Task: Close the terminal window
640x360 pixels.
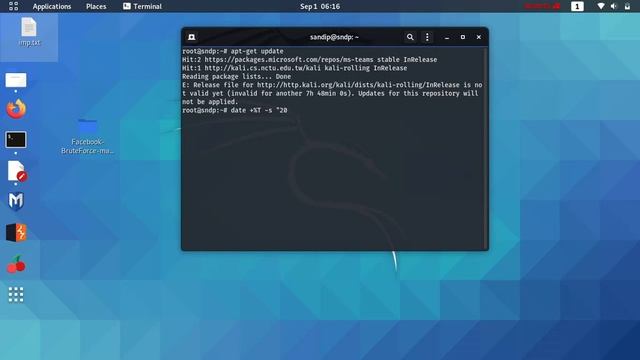Action: (478, 37)
